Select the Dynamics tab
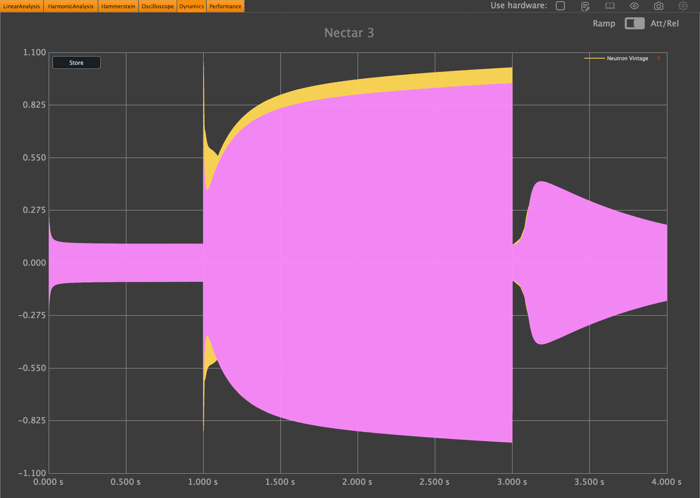 click(192, 6)
